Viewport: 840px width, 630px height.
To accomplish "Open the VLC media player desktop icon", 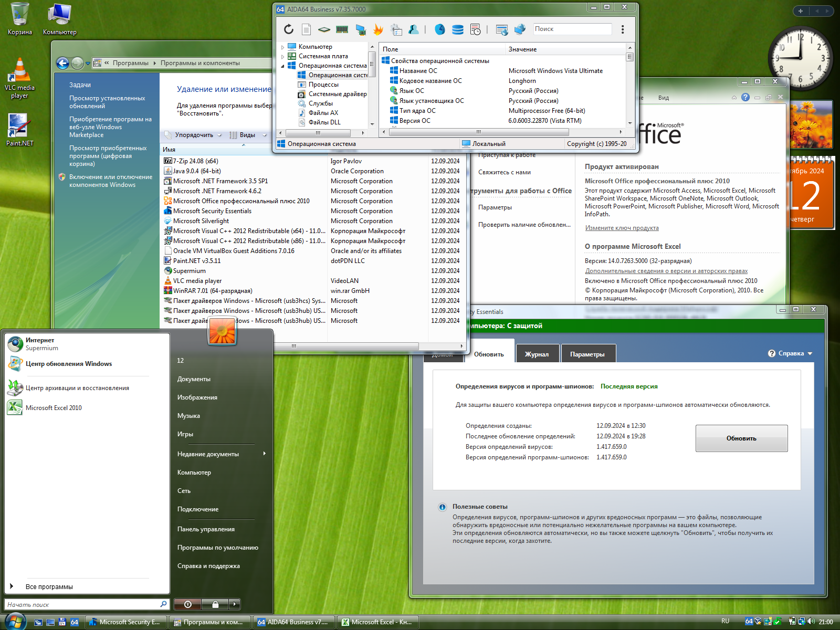I will (19, 78).
